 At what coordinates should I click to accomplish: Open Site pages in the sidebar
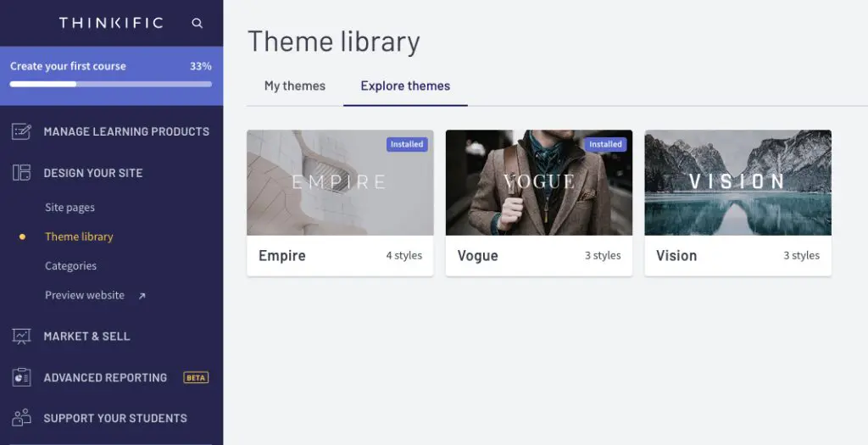point(70,208)
